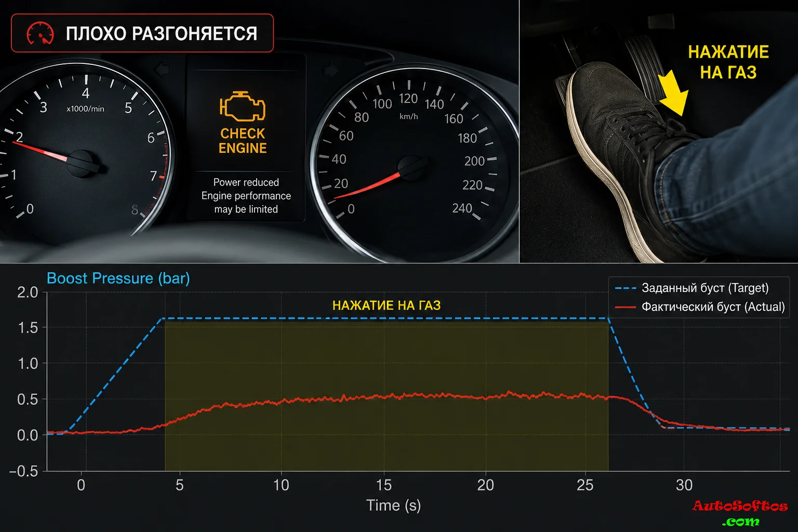Click the Time (s) axis label
This screenshot has width=798, height=532.
pos(393,506)
